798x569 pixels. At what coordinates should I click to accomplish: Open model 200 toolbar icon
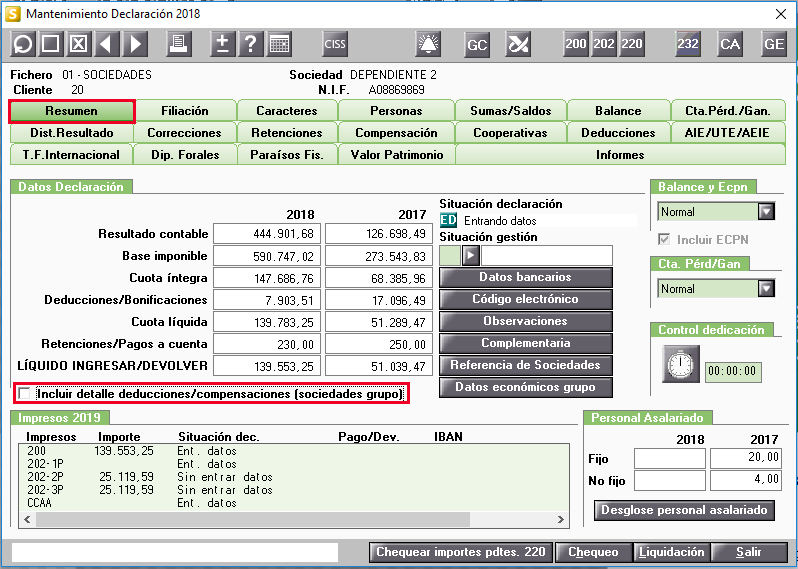pyautogui.click(x=576, y=44)
